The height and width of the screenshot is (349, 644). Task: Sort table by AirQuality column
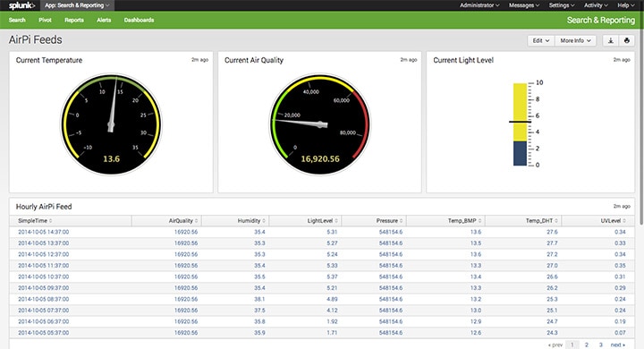[183, 221]
